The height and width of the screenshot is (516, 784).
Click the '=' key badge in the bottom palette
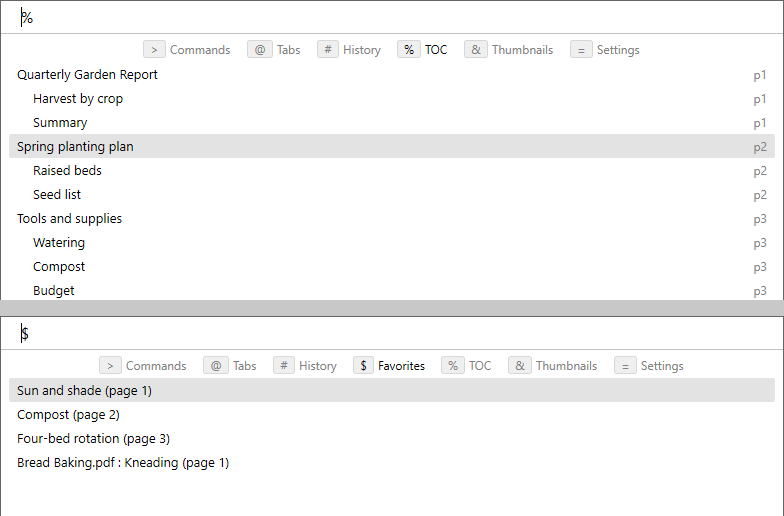625,366
